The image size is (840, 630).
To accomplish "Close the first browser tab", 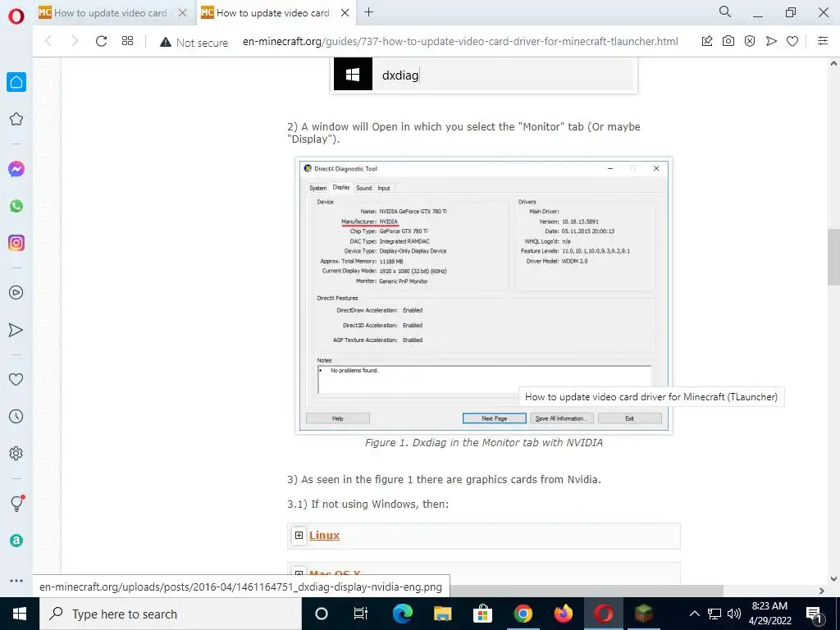I will (183, 13).
